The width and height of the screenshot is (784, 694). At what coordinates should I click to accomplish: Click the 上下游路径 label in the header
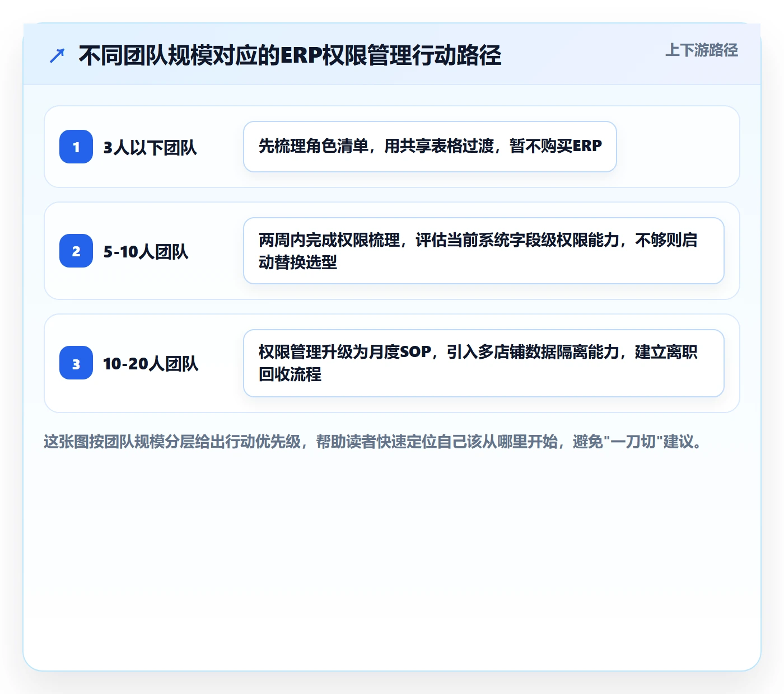tap(701, 50)
